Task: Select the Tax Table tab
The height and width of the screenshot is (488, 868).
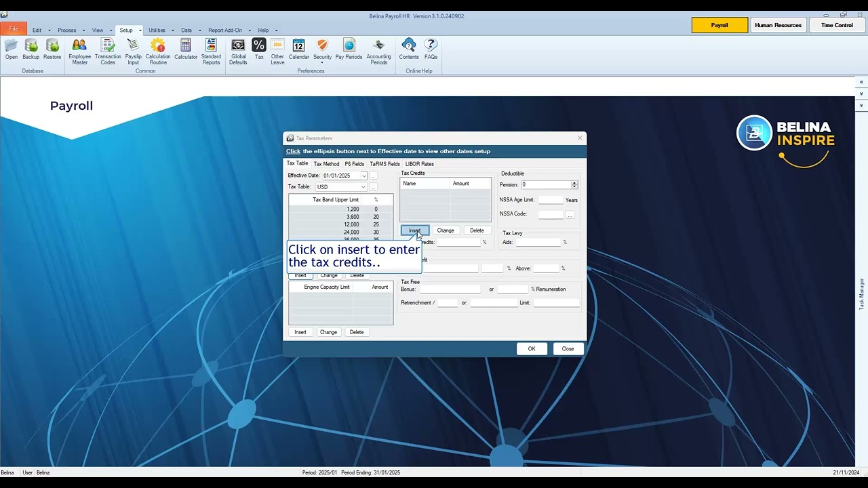Action: tap(297, 163)
